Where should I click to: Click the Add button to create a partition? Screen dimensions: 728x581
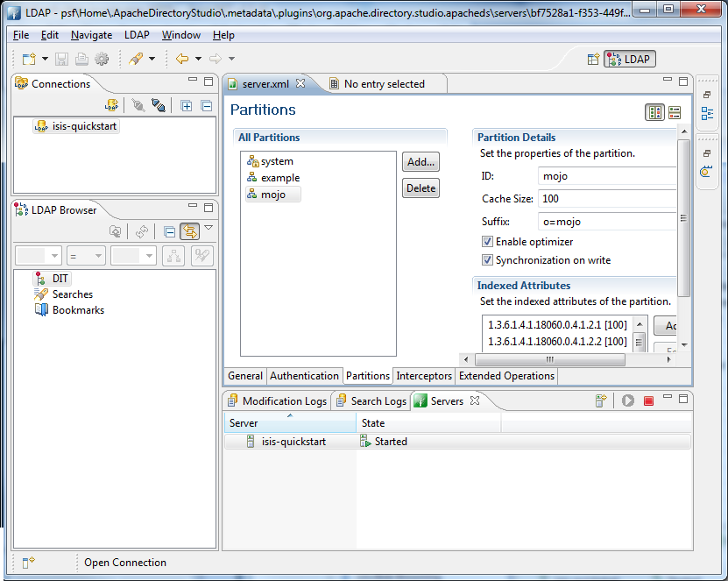[x=420, y=161]
